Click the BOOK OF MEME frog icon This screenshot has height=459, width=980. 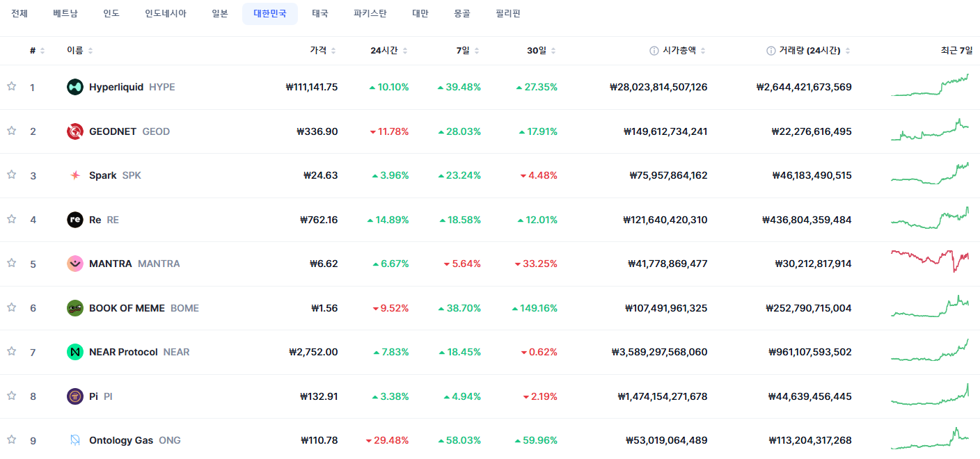pos(75,308)
